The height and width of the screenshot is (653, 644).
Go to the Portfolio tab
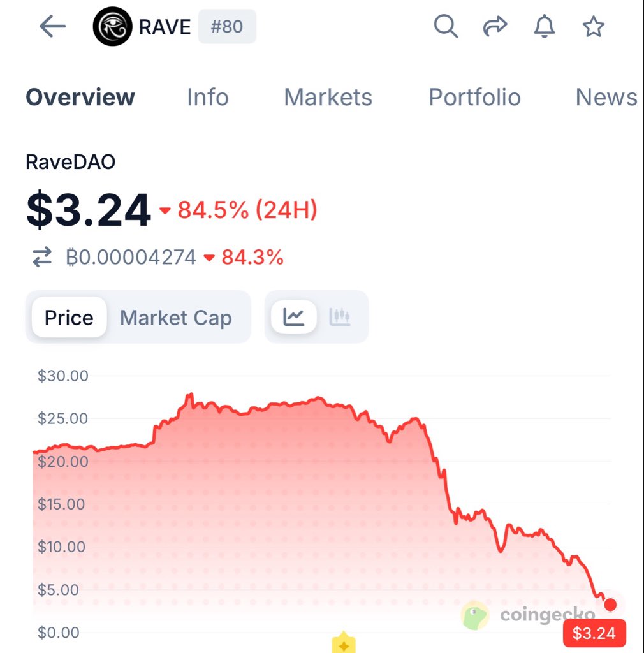coord(474,98)
